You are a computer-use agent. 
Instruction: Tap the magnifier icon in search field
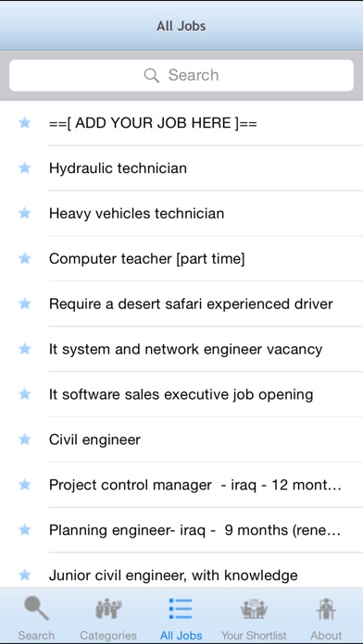click(151, 75)
